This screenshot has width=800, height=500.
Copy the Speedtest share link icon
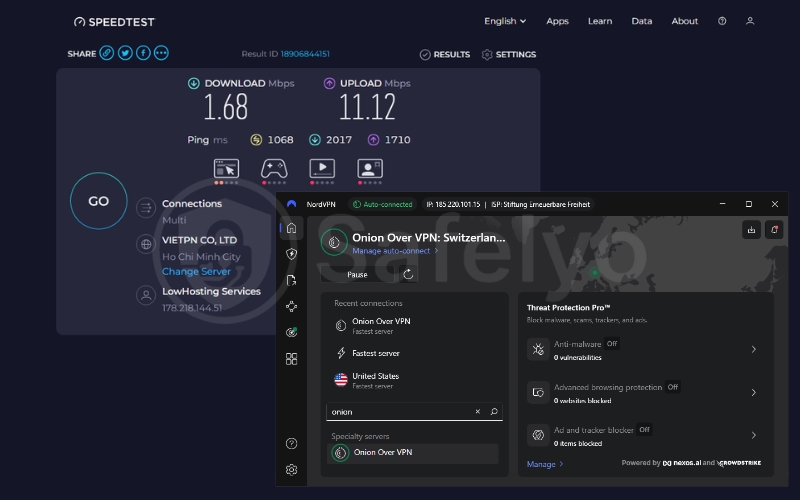(x=107, y=53)
